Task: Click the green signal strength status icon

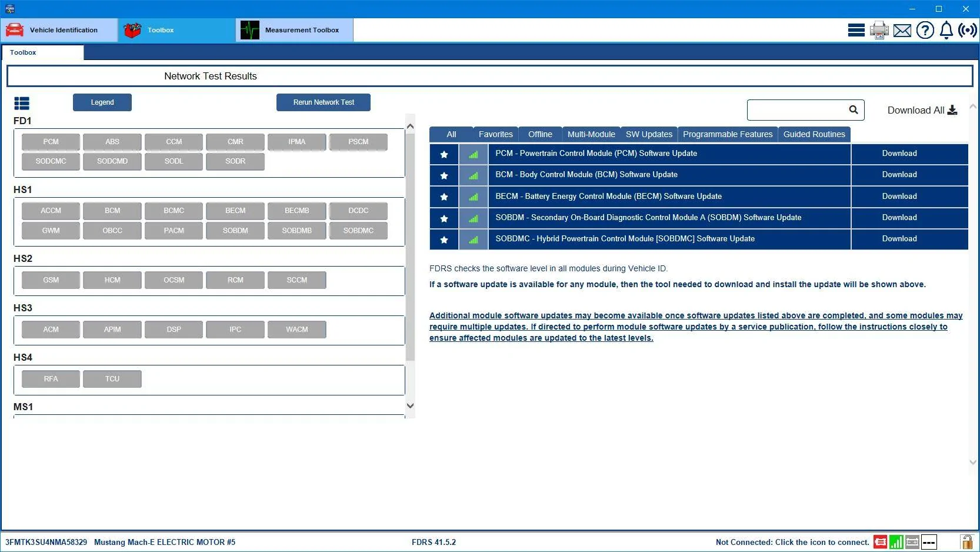Action: (x=896, y=542)
